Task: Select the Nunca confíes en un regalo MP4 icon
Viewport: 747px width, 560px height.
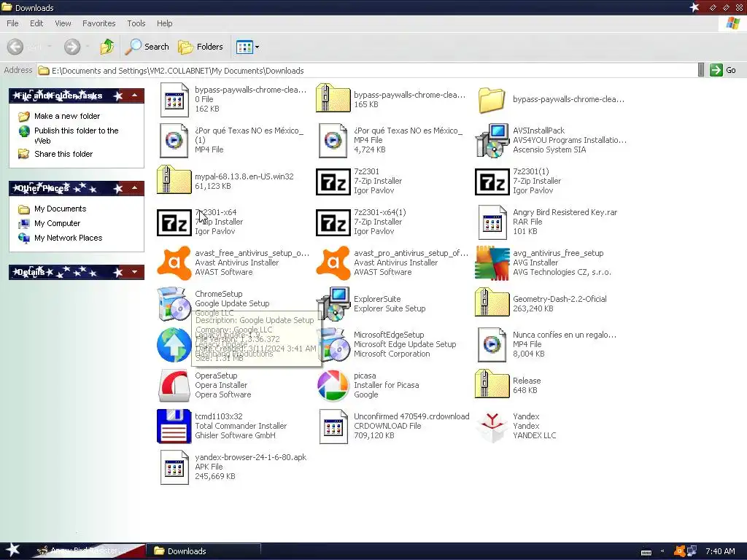Action: [492, 344]
